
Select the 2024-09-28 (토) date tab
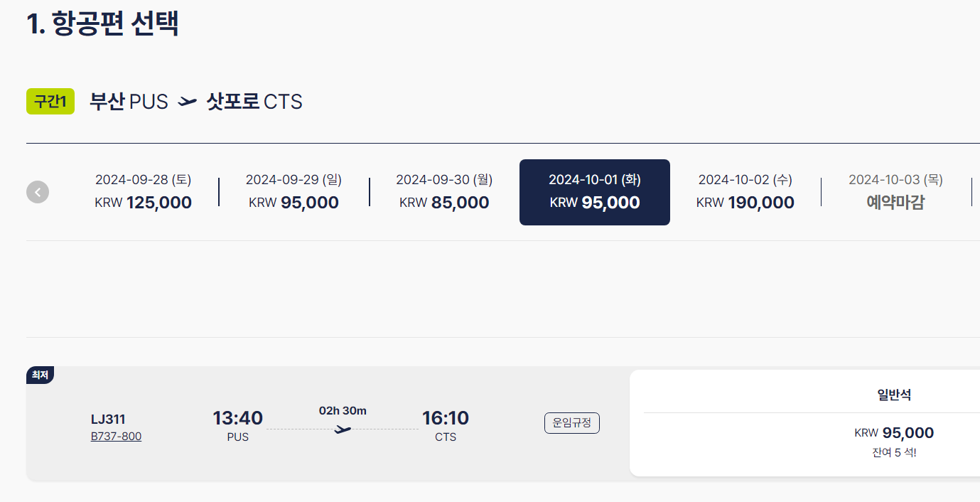[x=144, y=192]
